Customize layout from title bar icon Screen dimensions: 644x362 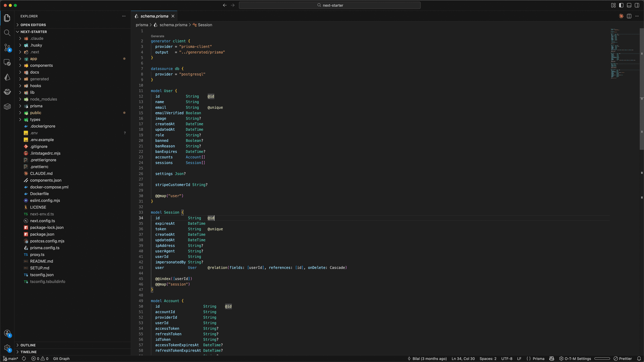(613, 5)
